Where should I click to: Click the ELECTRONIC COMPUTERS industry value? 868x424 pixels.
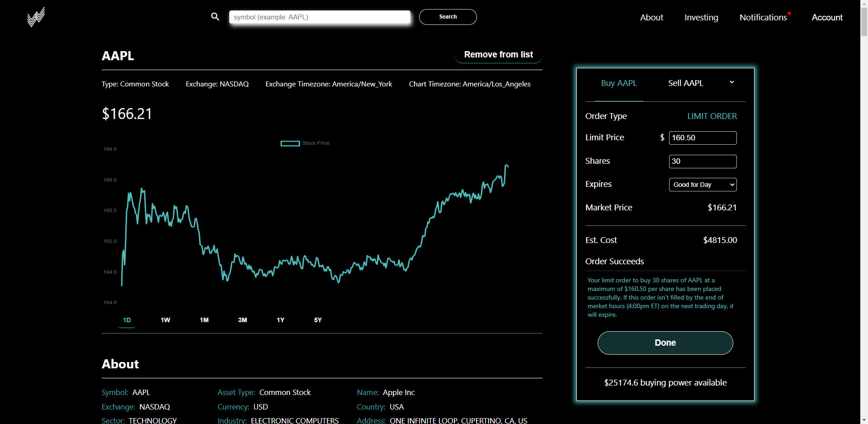click(x=295, y=420)
